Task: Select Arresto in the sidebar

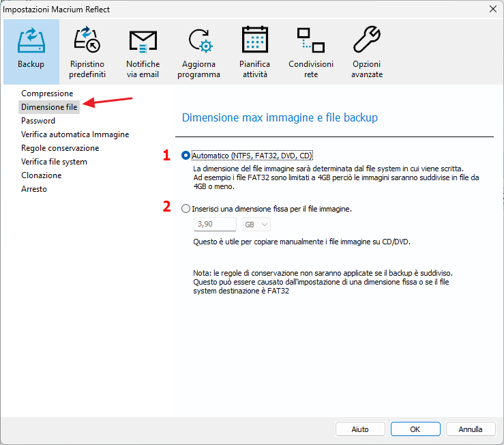Action: [x=34, y=189]
